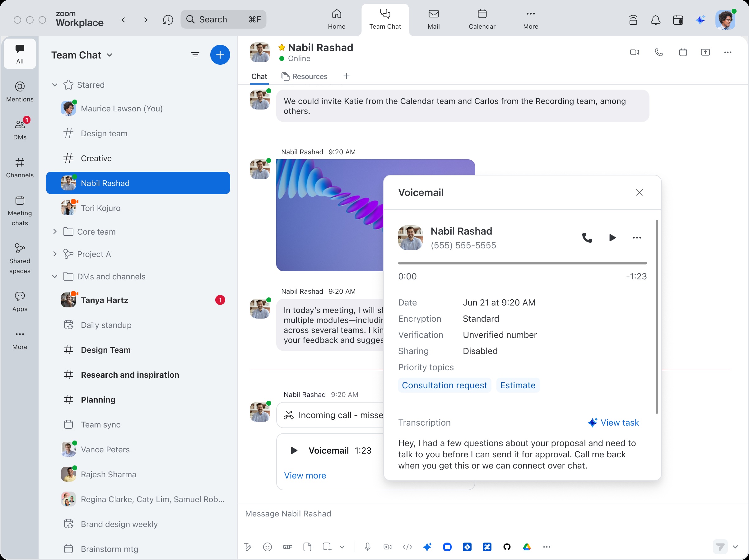
Task: Open screenshot options dropdown arrow
Action: pyautogui.click(x=342, y=547)
